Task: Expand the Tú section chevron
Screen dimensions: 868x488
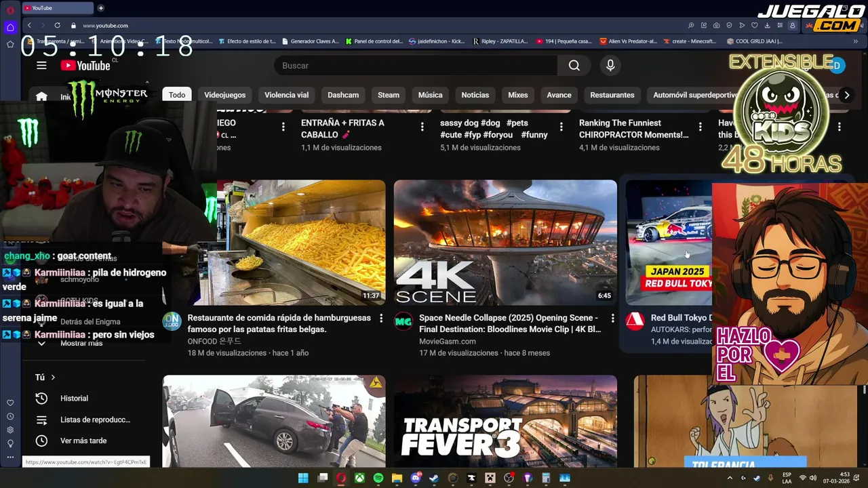Action: click(53, 378)
